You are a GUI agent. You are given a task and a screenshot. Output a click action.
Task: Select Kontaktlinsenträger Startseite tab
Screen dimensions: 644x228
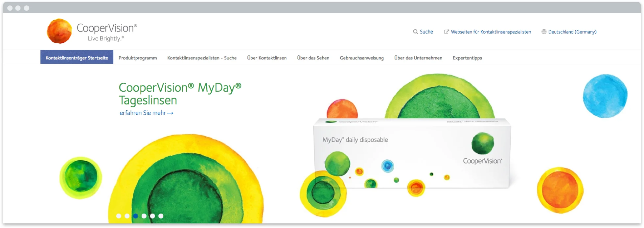click(77, 57)
